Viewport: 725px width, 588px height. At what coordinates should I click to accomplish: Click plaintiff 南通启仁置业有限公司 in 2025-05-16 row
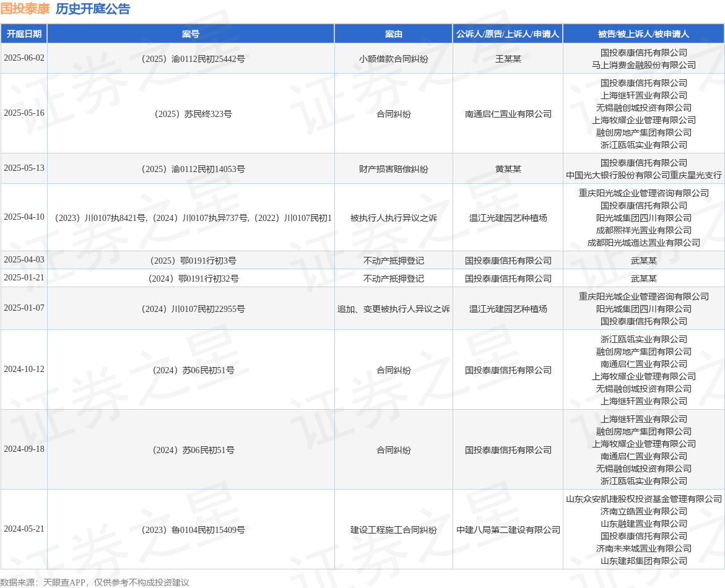click(x=508, y=114)
